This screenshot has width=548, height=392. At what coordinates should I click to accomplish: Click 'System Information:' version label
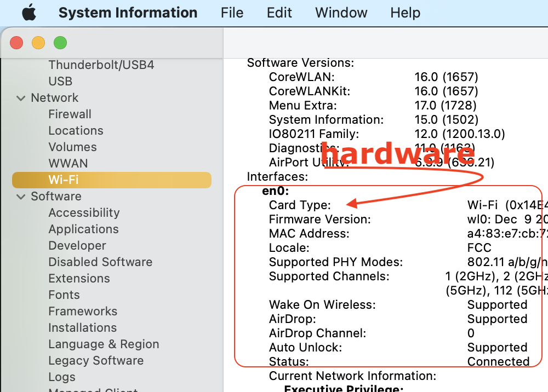coord(327,120)
